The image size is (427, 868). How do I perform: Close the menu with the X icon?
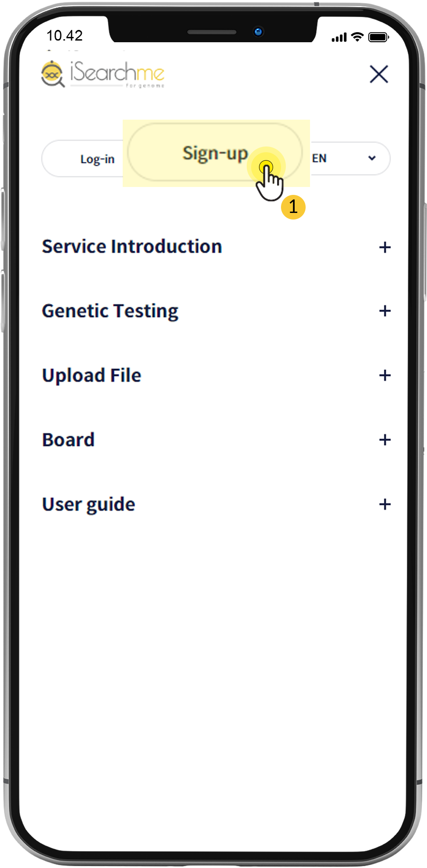pyautogui.click(x=379, y=74)
